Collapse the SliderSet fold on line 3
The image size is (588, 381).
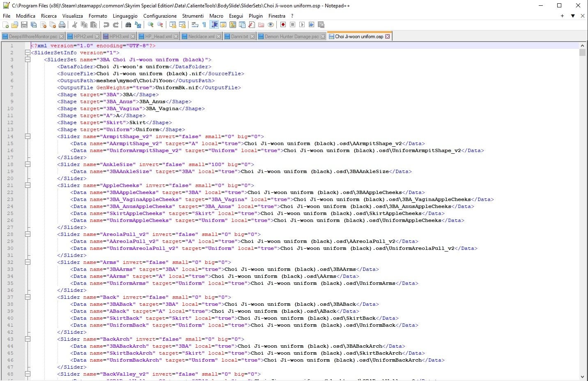(x=28, y=60)
